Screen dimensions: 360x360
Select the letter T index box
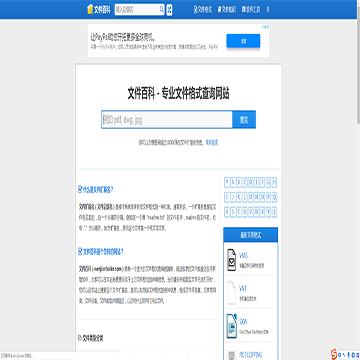click(239, 212)
